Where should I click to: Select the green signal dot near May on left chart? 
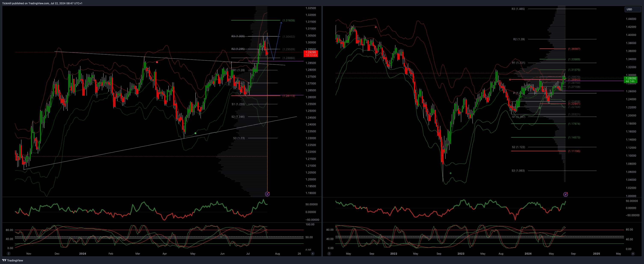click(195, 133)
